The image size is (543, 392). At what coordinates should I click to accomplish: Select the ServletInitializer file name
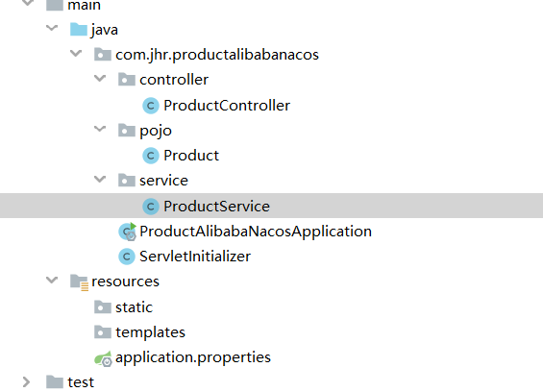(195, 257)
